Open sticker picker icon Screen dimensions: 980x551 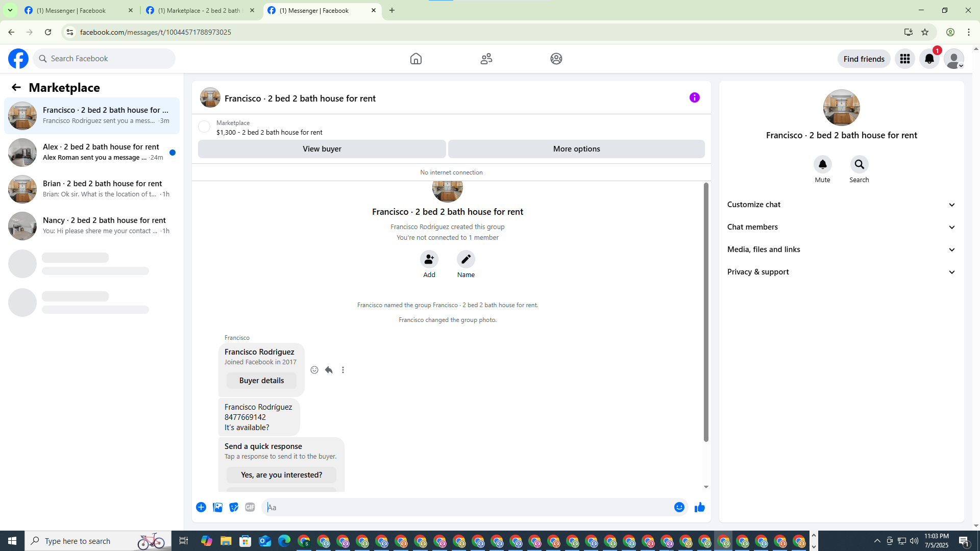pyautogui.click(x=234, y=507)
